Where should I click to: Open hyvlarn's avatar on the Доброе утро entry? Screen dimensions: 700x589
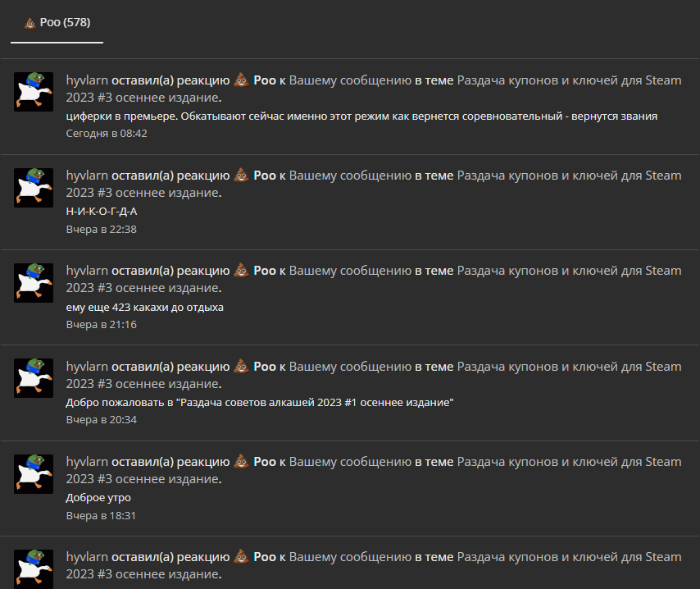pos(34,473)
